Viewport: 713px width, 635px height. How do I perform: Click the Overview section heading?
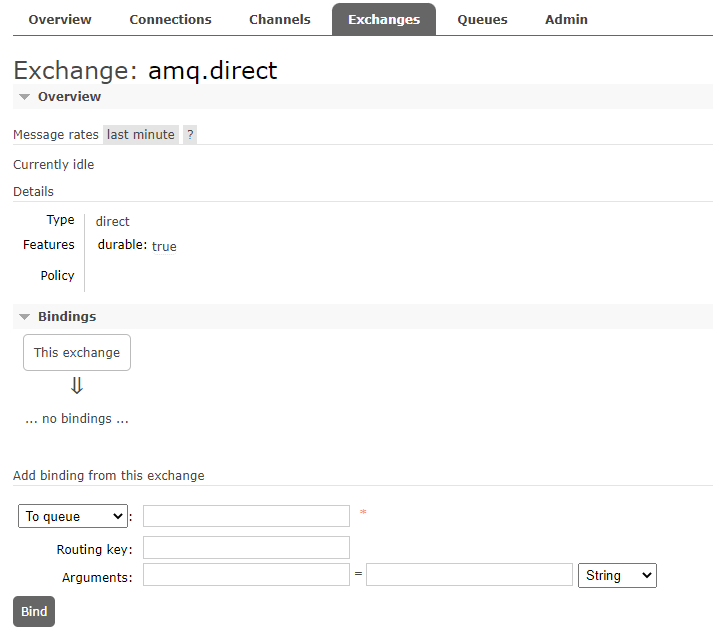69,96
